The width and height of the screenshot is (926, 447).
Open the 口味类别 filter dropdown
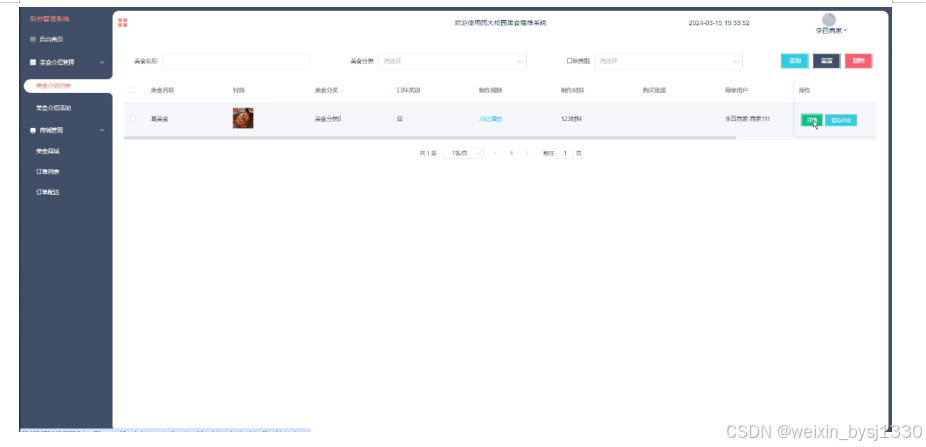click(669, 61)
